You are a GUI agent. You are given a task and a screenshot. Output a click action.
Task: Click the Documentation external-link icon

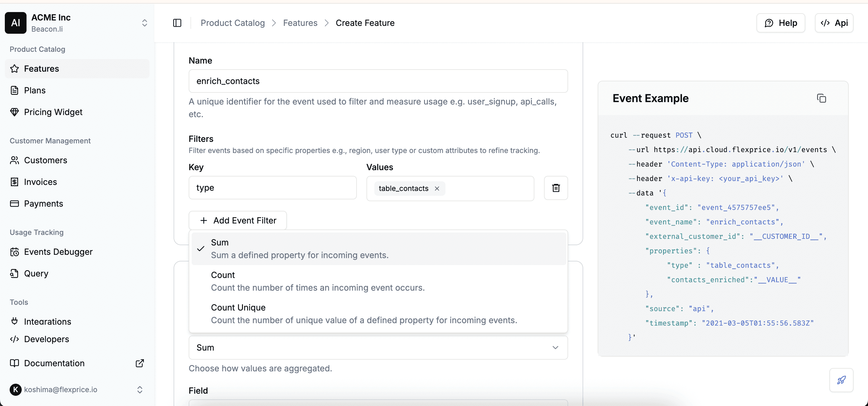[x=140, y=363]
